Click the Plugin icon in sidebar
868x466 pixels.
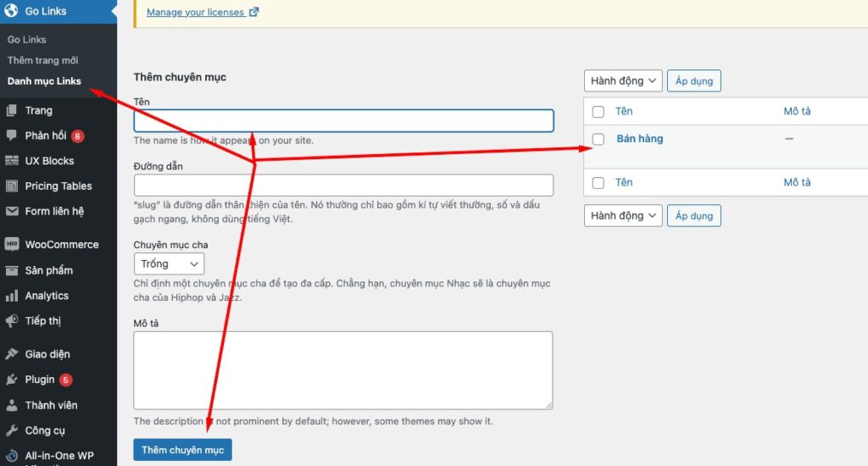coord(12,380)
